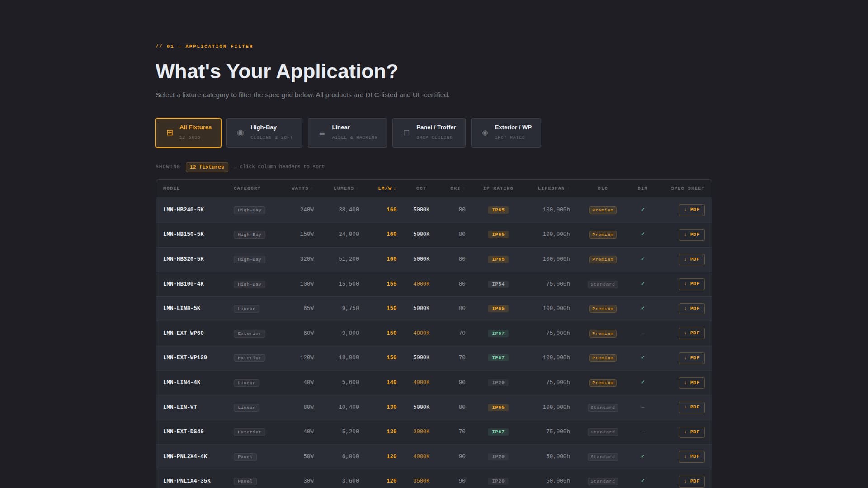Click the dash icon on the Linear card
868x488 pixels.
pyautogui.click(x=322, y=133)
